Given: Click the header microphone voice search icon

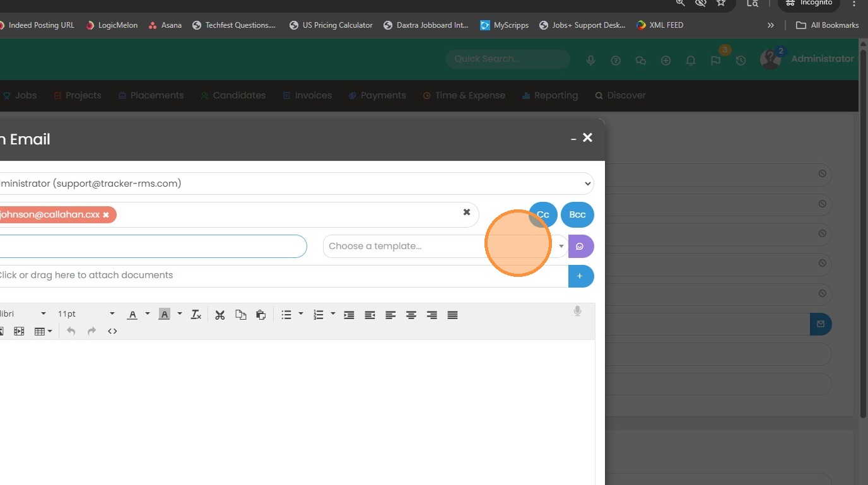Looking at the screenshot, I should point(591,61).
